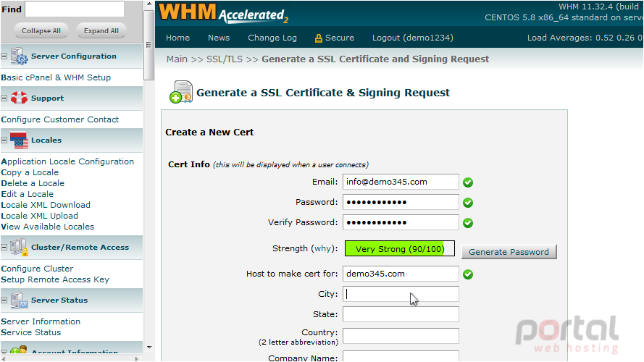Click the Locales flag icon
This screenshot has width=644, height=362.
pyautogui.click(x=19, y=140)
